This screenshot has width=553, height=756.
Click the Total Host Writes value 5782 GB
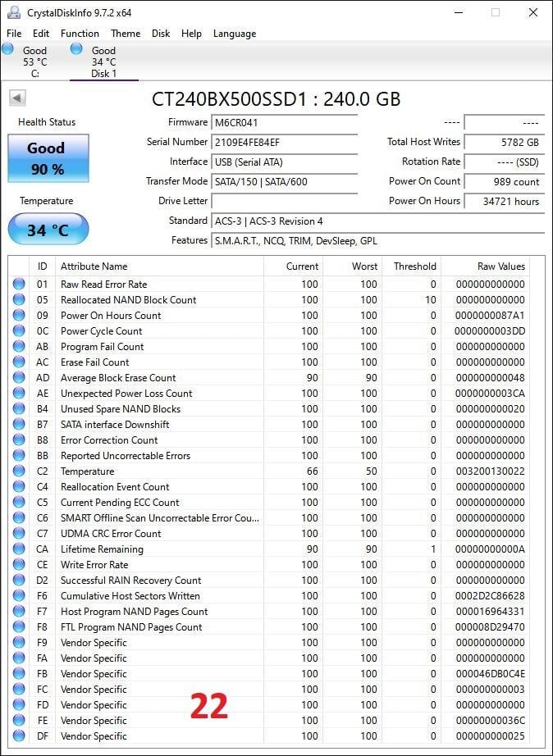pyautogui.click(x=505, y=142)
